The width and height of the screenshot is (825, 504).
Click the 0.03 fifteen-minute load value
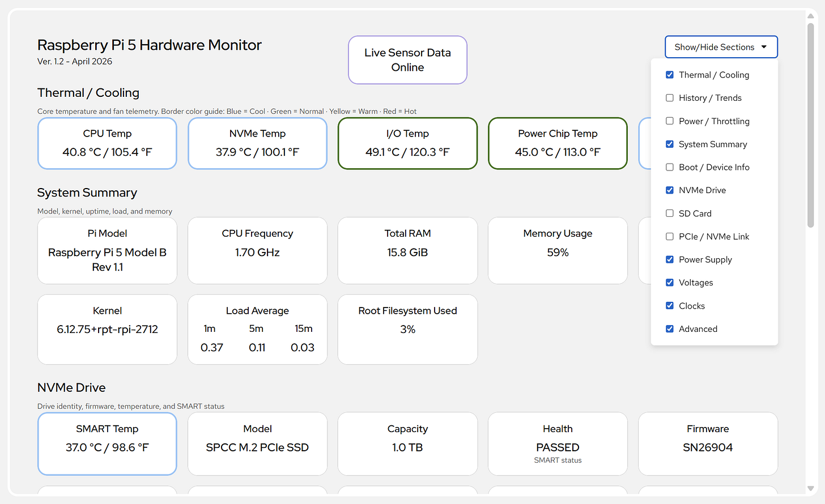[303, 348]
